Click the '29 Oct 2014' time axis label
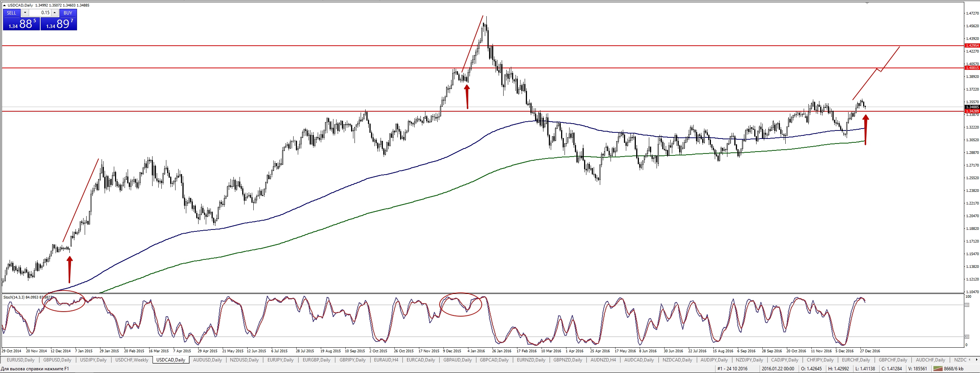Viewport: 980px width, 373px height. 11,351
